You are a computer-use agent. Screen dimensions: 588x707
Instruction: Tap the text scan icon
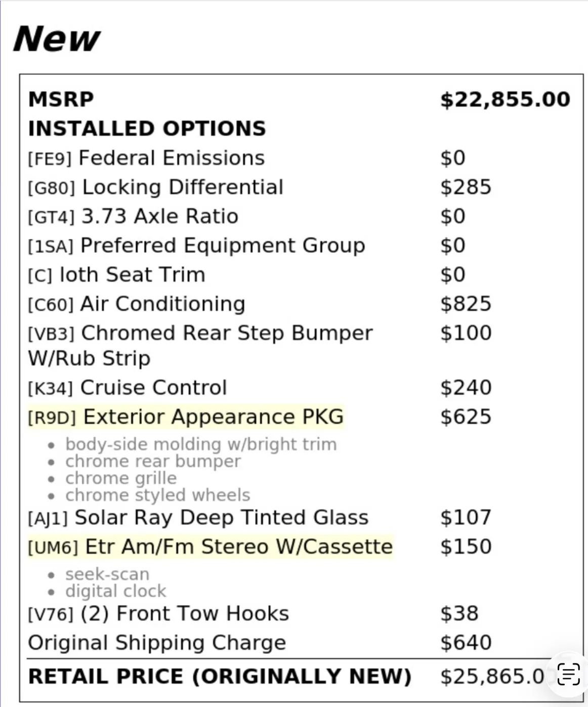(568, 674)
